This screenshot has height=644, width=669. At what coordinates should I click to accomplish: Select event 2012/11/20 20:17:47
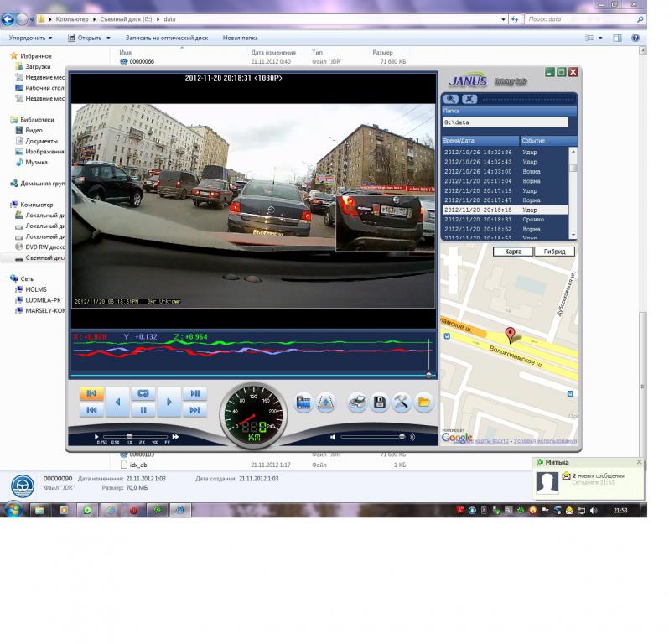tap(506, 200)
